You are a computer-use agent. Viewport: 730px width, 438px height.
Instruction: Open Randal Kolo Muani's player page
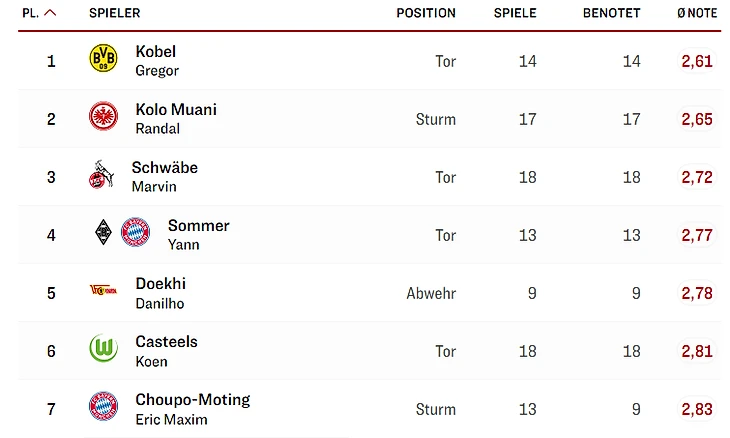coord(176,118)
